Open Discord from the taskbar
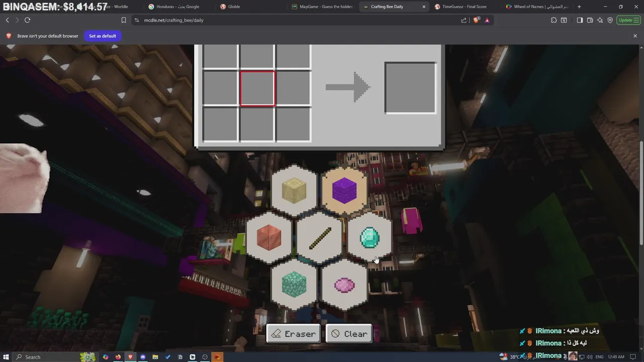Viewport: 644px width, 362px height. 143,357
